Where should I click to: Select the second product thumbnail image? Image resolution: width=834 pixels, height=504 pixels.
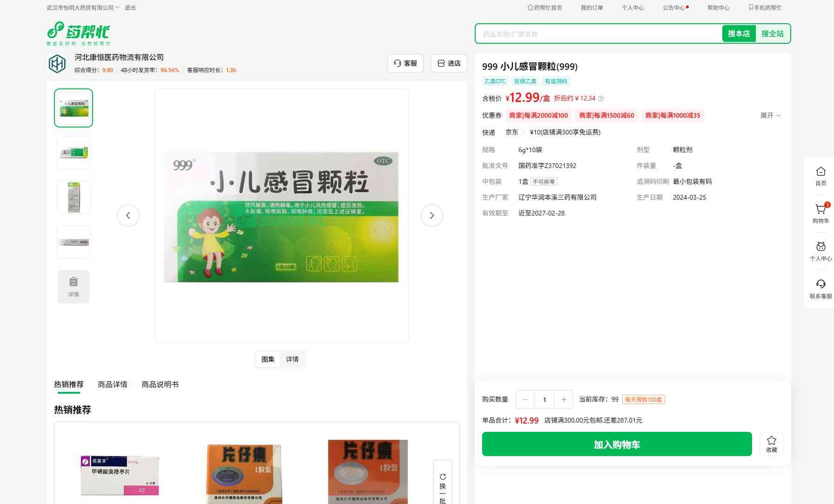[74, 153]
